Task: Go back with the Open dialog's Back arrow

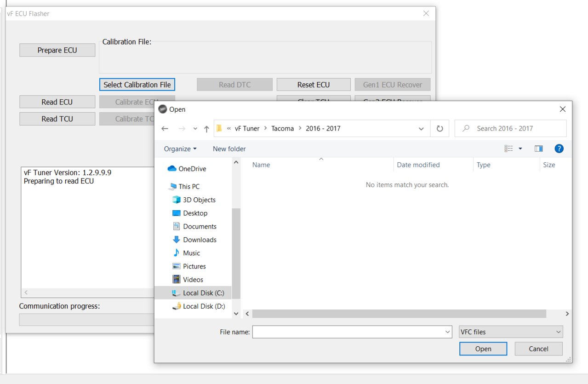Action: point(165,129)
